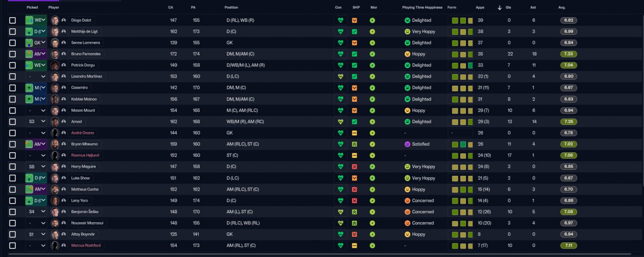Select the checkbox for Amad
This screenshot has width=644, height=257.
pyautogui.click(x=13, y=121)
